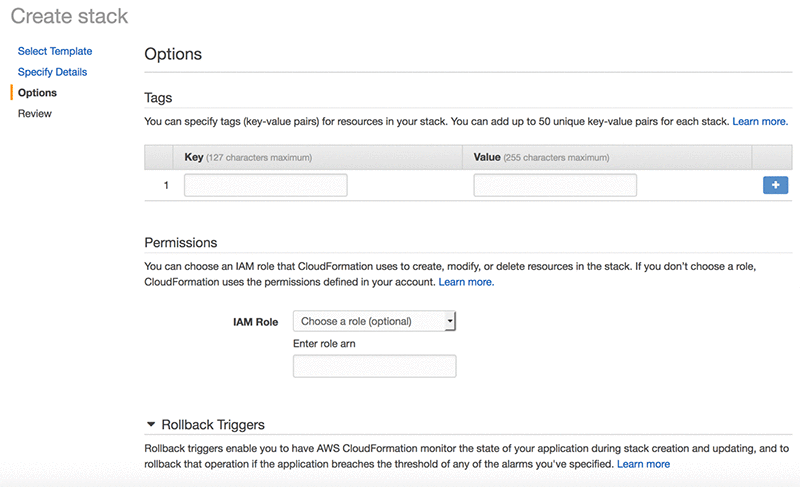
Task: Open the Permissions Learn more link
Action: click(x=466, y=282)
